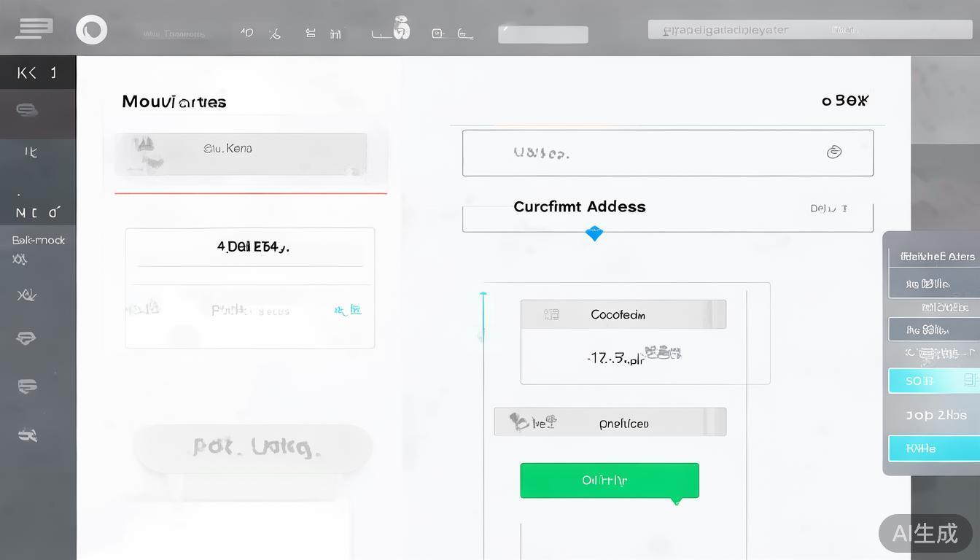Open the hamburger menu icon
This screenshot has width=980, height=560.
click(x=32, y=28)
